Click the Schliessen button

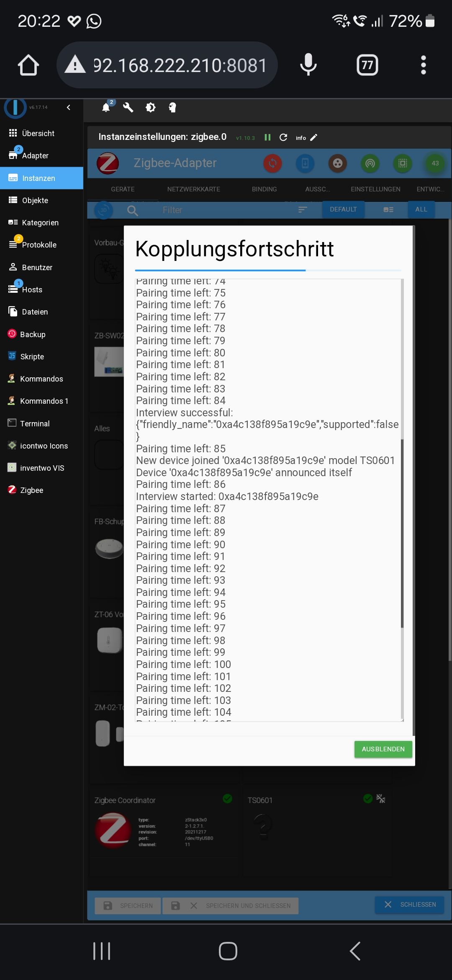pos(409,905)
